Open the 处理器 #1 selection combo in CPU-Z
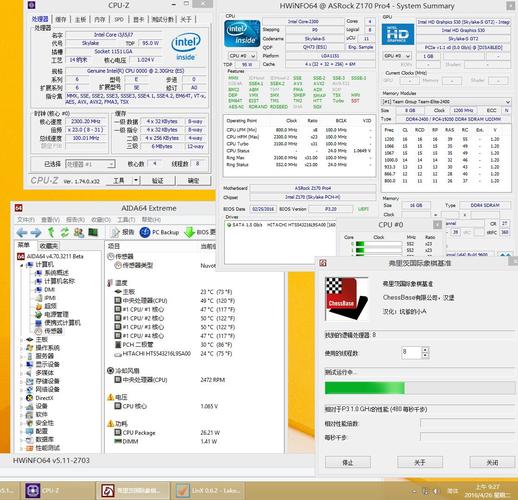Screen dimensions: 518x500 click(90, 164)
